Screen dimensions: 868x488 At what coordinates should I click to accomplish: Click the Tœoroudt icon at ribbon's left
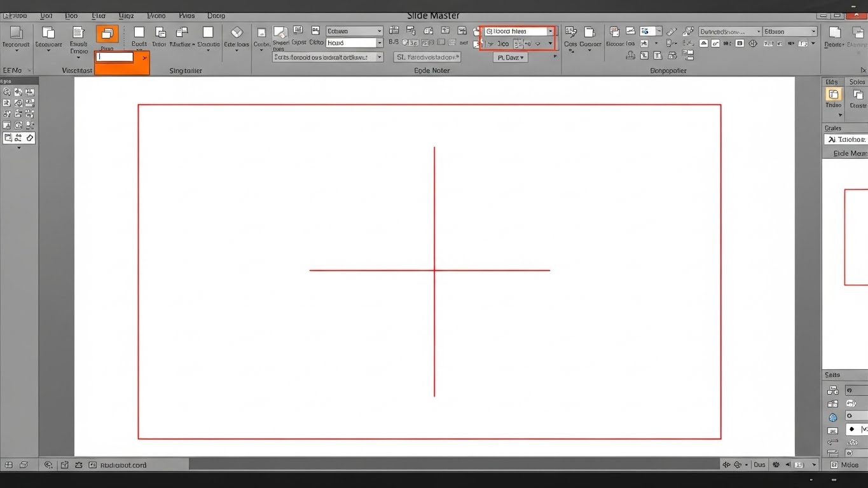click(15, 33)
